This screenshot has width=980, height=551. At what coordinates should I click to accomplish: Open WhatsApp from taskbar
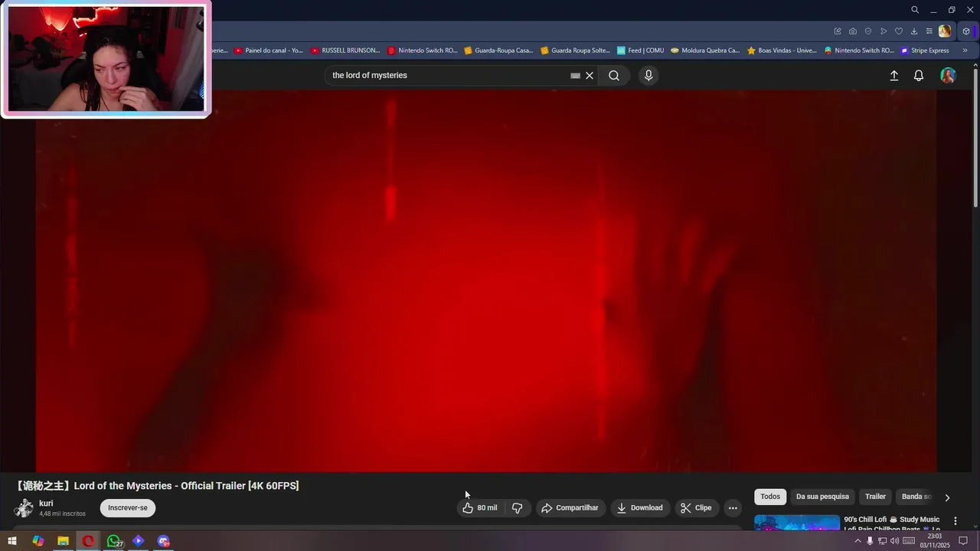113,541
